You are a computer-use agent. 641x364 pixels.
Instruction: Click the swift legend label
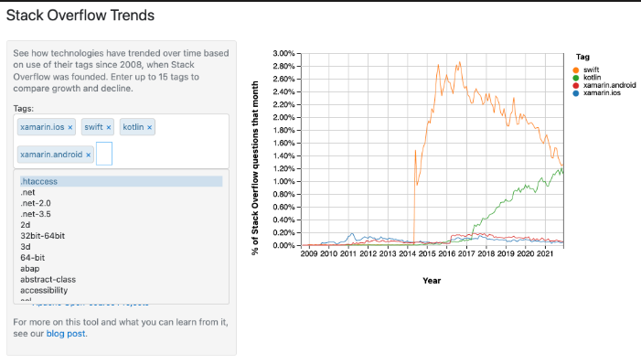591,70
